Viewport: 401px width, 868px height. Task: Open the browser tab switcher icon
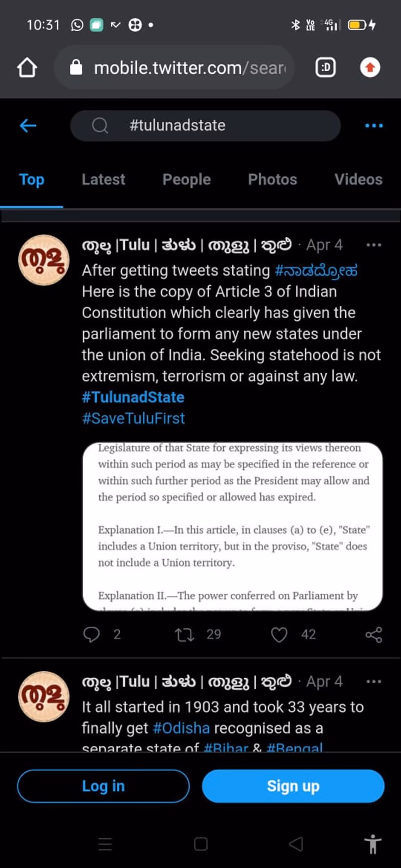pos(325,68)
